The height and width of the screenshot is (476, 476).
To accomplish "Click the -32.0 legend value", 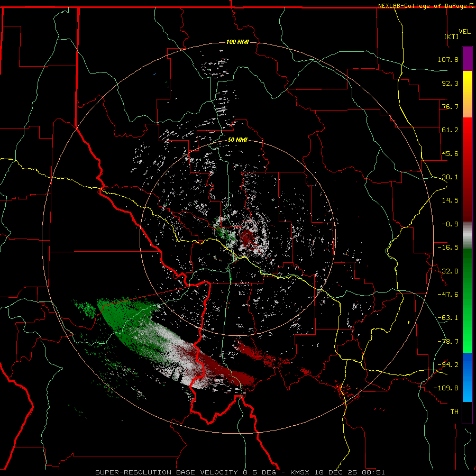I will click(x=448, y=271).
